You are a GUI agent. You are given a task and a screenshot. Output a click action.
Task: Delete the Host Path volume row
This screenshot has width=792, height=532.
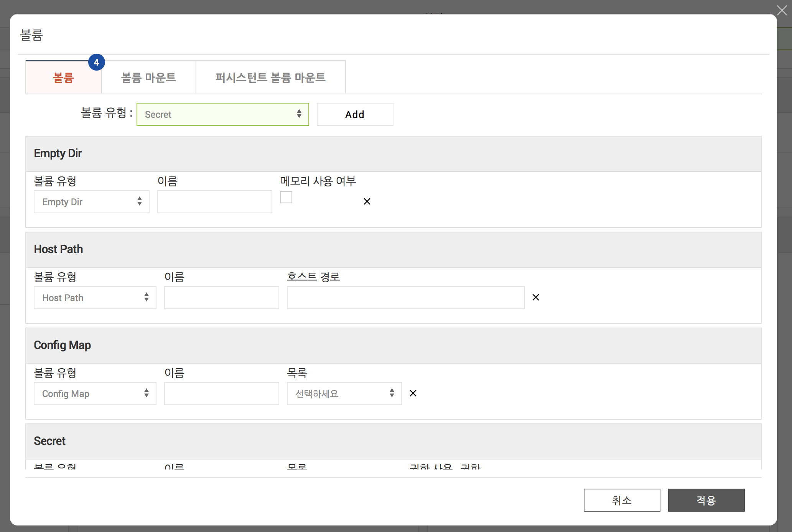pyautogui.click(x=536, y=297)
